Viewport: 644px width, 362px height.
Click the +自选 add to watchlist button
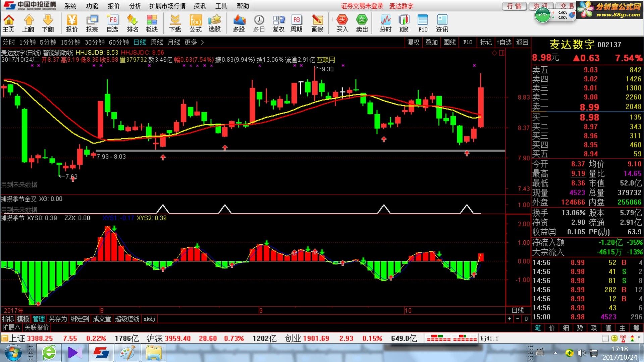504,42
